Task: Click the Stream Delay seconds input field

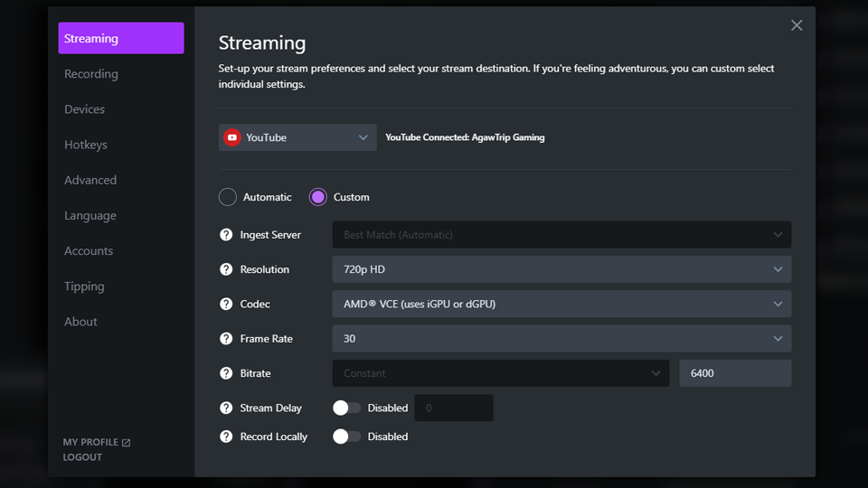Action: (x=453, y=408)
